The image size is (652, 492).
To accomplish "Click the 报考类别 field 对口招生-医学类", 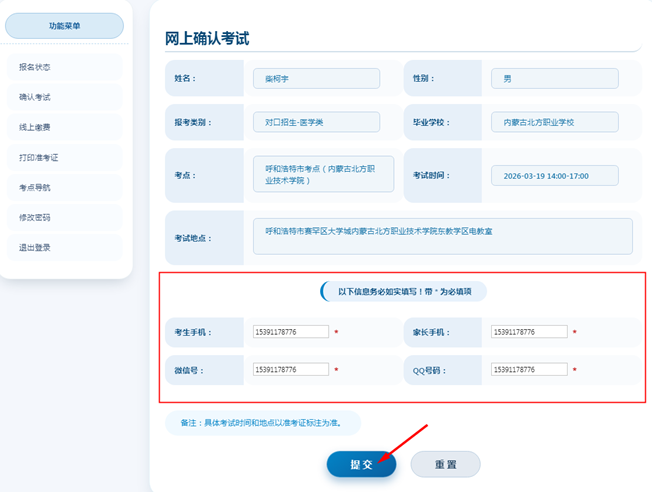I will (316, 122).
